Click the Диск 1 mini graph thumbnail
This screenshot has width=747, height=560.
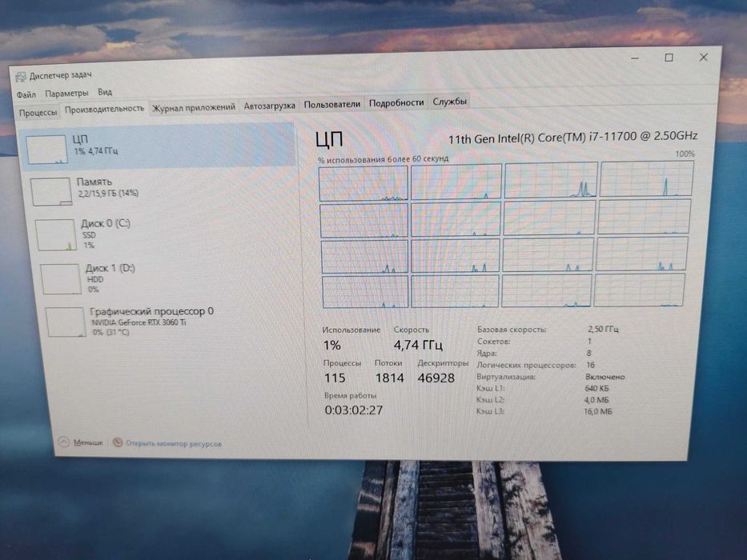pos(61,279)
